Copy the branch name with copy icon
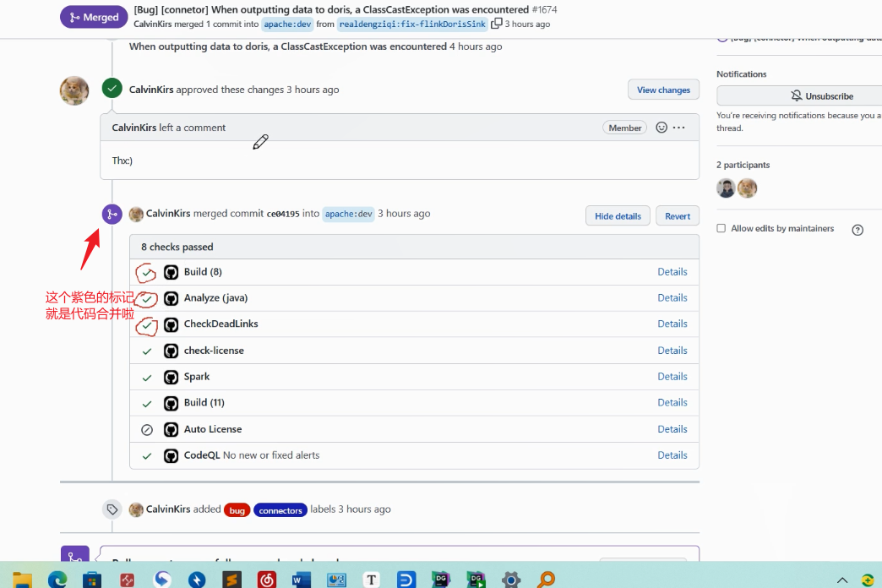The height and width of the screenshot is (588, 882). tap(496, 24)
